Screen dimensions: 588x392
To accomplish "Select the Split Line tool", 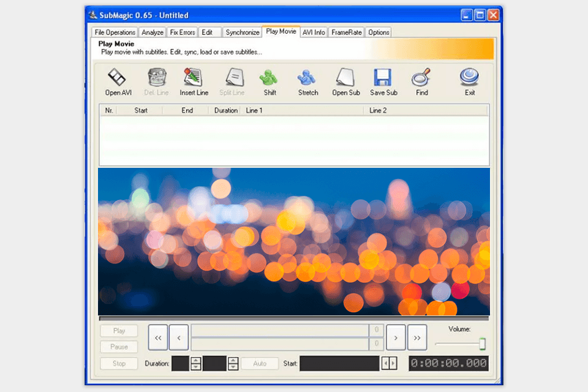I will pos(232,81).
